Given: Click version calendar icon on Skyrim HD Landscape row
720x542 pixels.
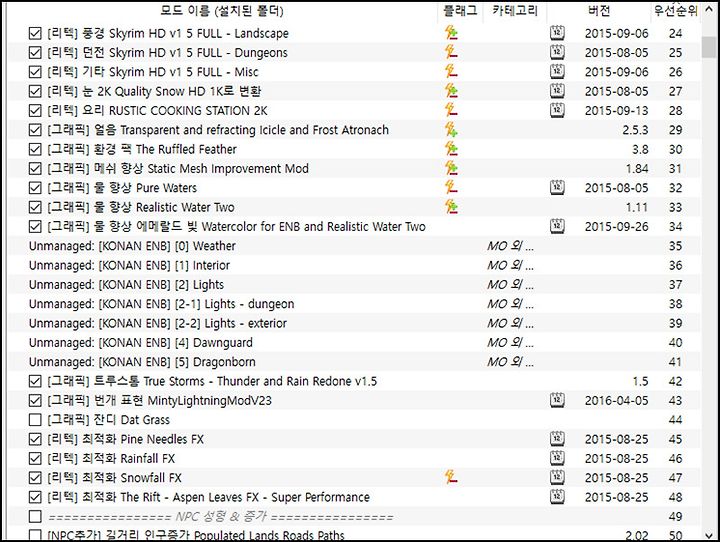Looking at the screenshot, I should tap(557, 33).
